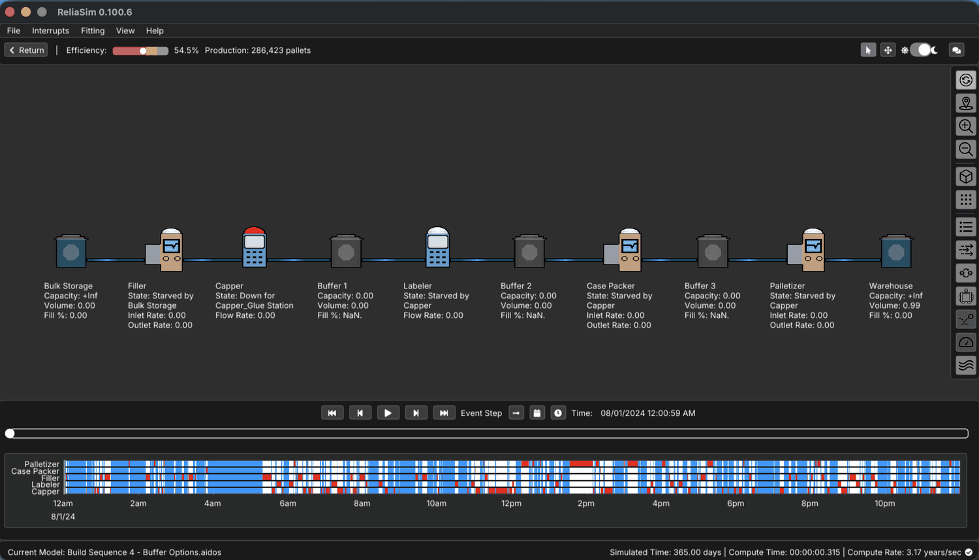
Task: Select the Palletizer machine in diagram
Action: pos(806,249)
